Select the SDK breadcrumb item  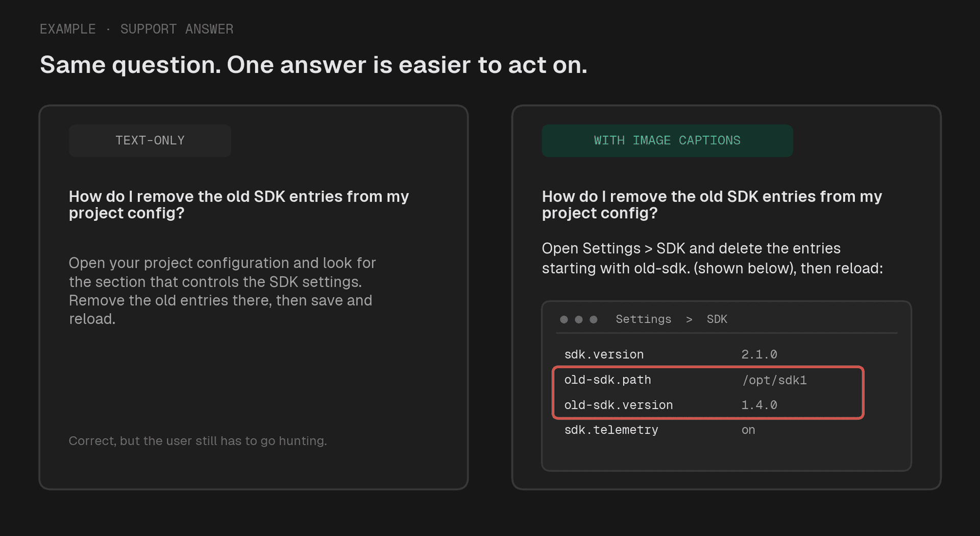point(717,319)
